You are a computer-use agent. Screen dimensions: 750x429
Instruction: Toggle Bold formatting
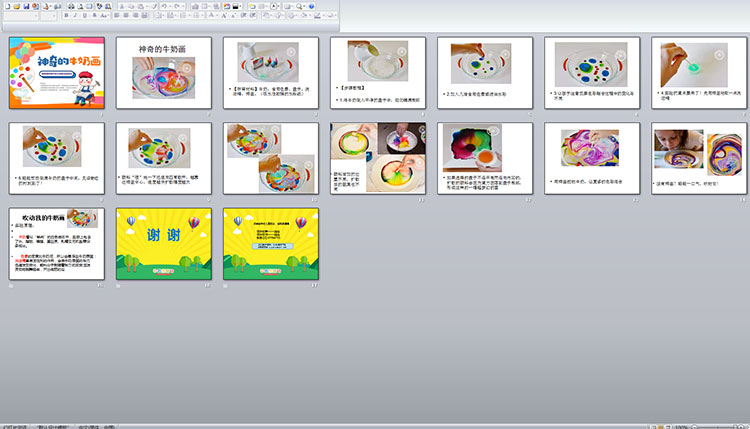66,16
